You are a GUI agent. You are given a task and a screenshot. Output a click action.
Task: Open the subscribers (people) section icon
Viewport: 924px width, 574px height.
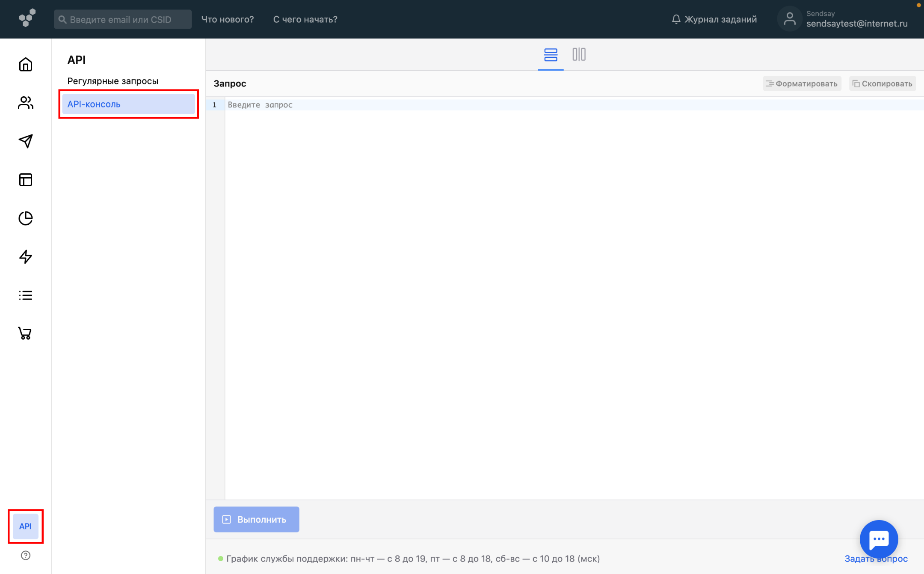pyautogui.click(x=26, y=103)
